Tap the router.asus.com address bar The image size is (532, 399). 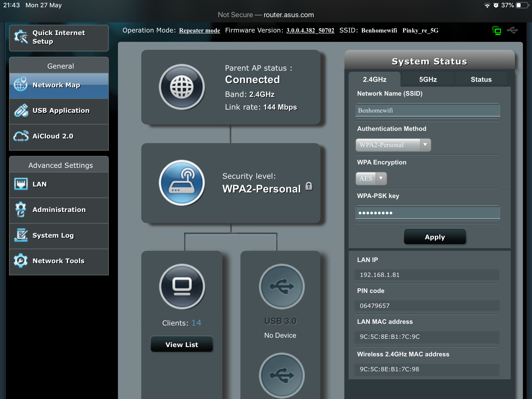266,15
